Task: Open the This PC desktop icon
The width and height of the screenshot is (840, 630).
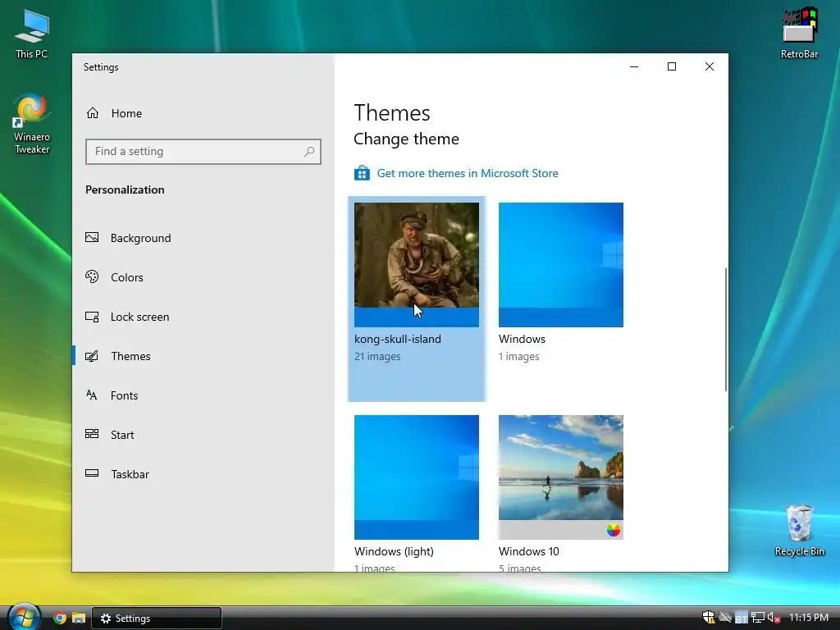Action: point(32,27)
